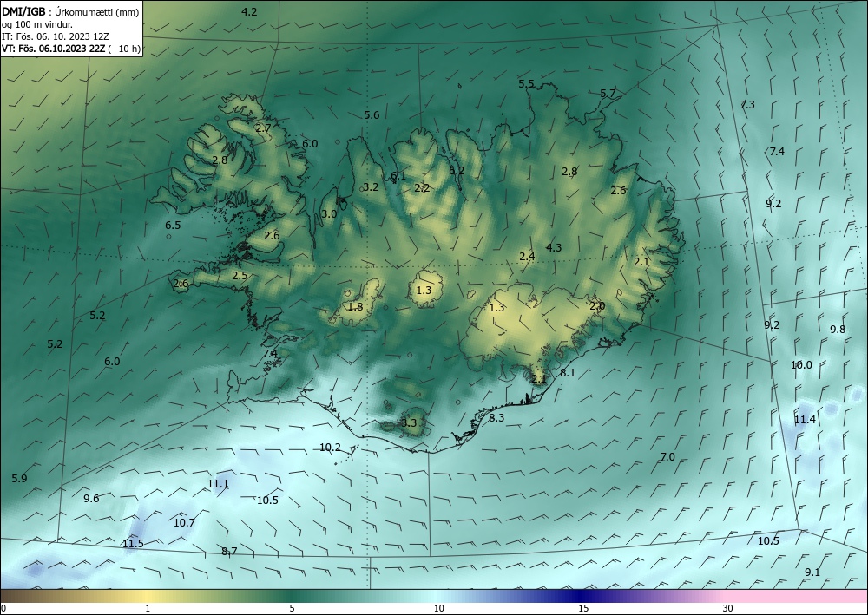
Task: Click the map value "5.5"
Action: tap(527, 84)
